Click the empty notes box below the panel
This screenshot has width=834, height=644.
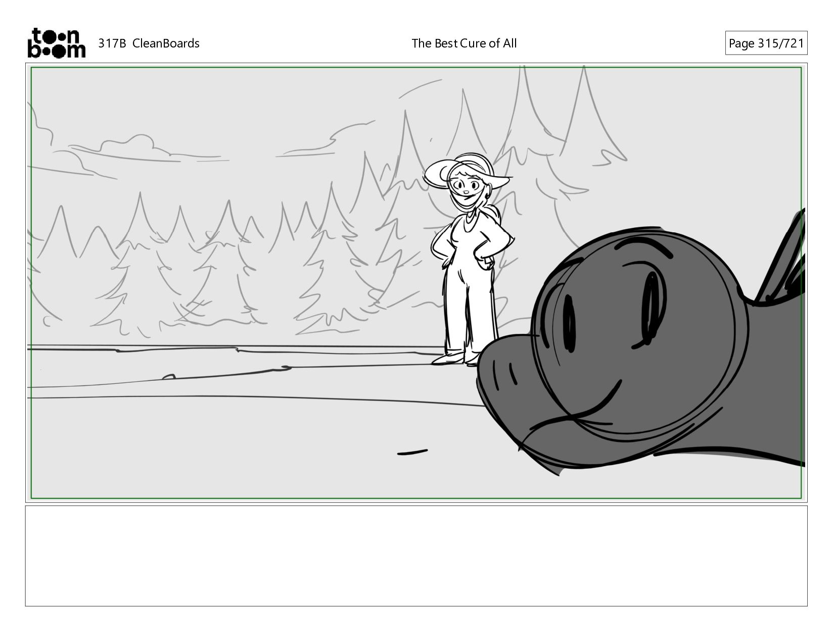(x=416, y=556)
